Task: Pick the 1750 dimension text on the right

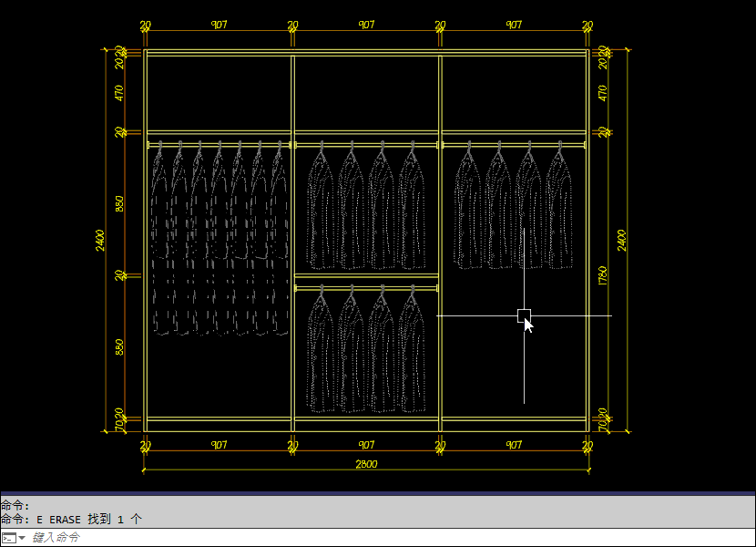Action: click(602, 275)
